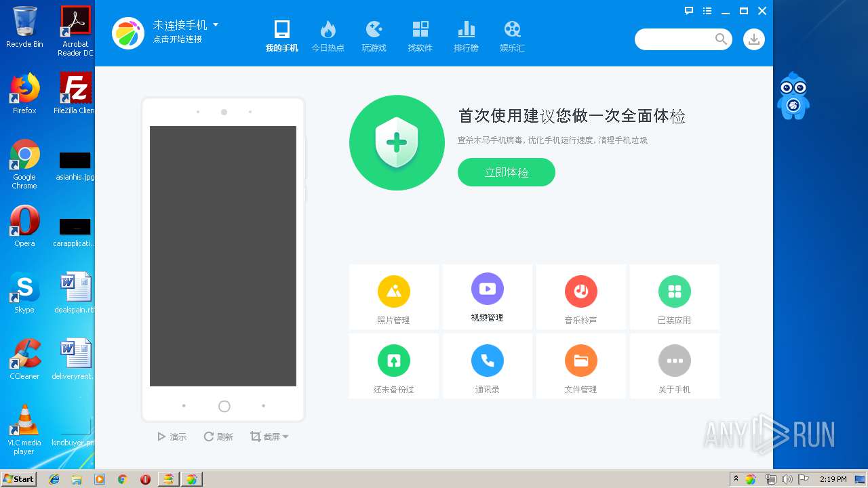Select Skype desktop shortcut
Image resolution: width=868 pixels, height=488 pixels.
[x=24, y=293]
